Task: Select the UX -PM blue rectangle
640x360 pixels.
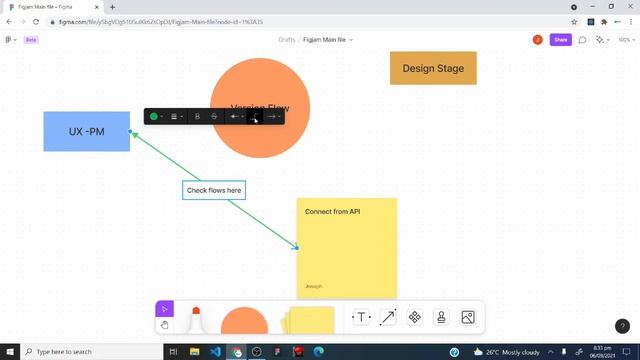Action: [87, 131]
